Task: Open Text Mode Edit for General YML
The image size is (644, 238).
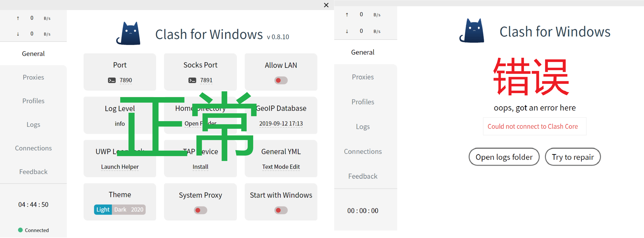Action: tap(281, 167)
